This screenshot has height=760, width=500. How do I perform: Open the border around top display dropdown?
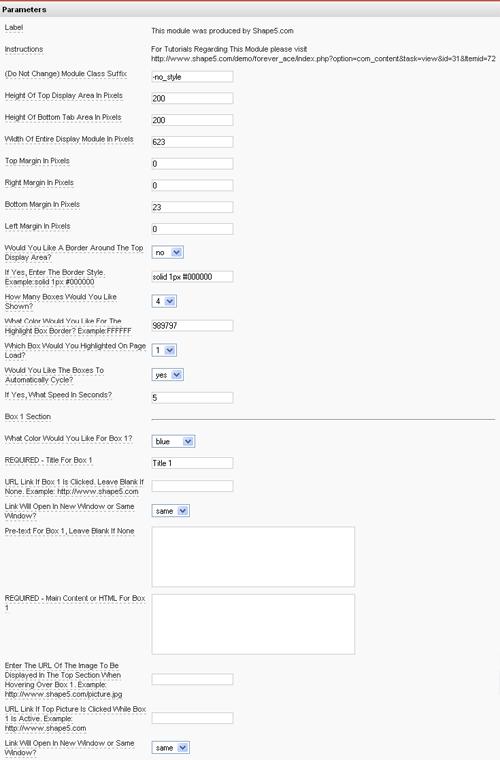(x=167, y=253)
